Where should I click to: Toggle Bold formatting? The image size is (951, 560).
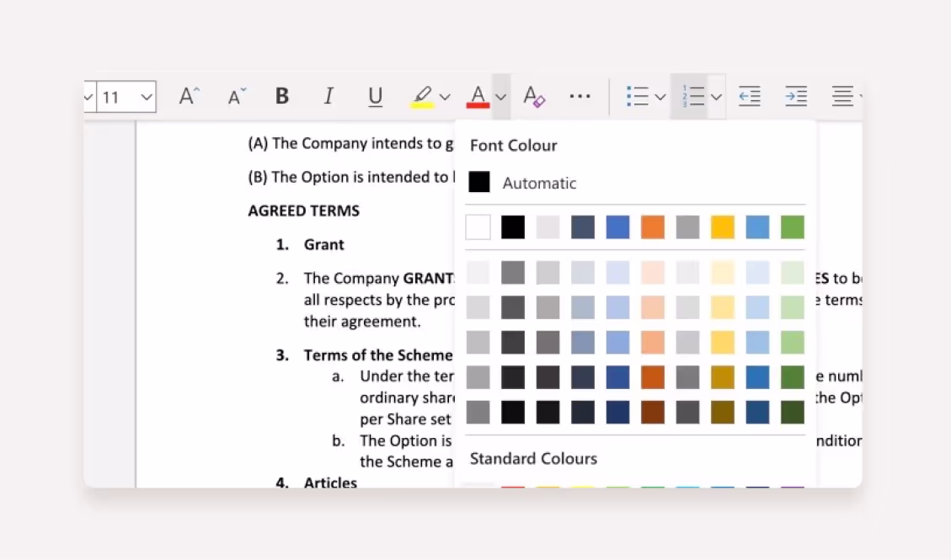tap(282, 96)
